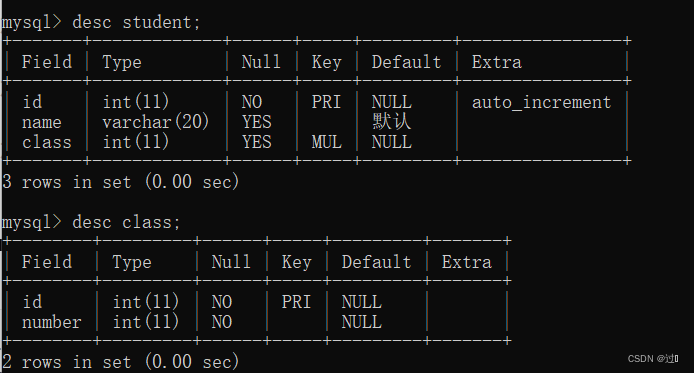Select the 'name' field in student table

pos(42,122)
